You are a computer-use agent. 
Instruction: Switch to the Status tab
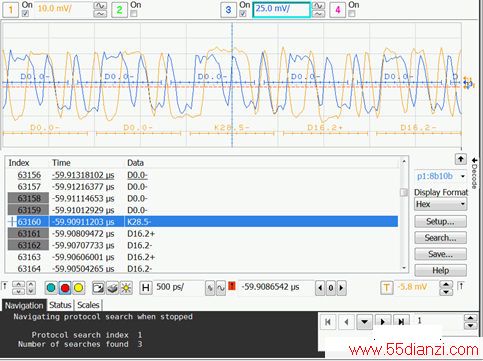tap(60, 305)
